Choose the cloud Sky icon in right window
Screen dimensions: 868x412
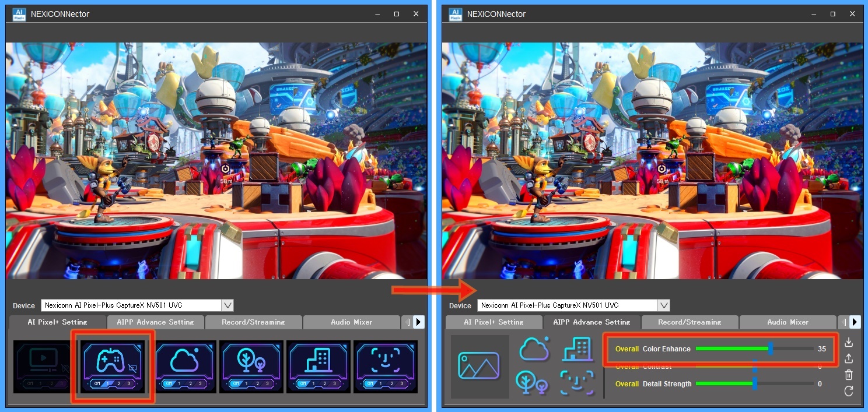pos(534,348)
